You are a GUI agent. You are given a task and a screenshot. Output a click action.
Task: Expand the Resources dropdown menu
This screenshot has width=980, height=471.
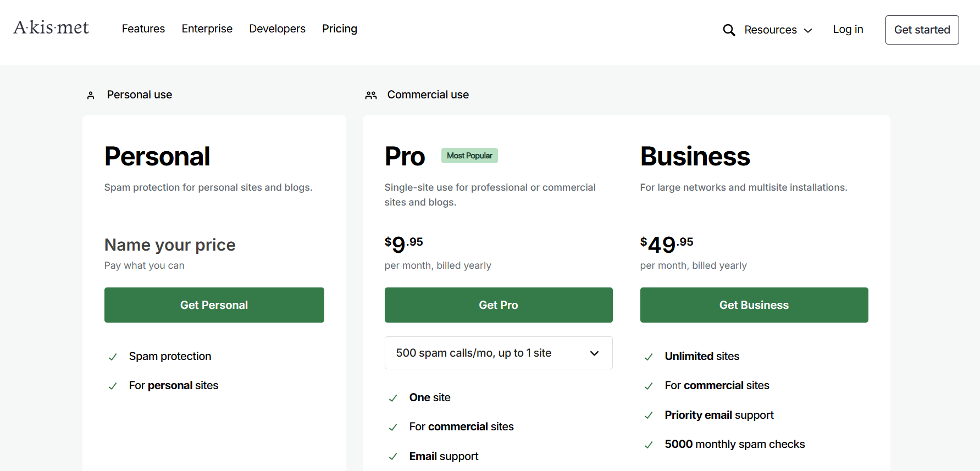pos(778,30)
